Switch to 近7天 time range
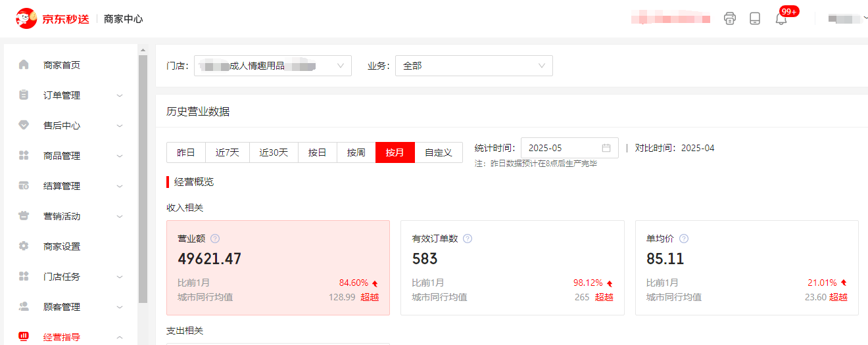 [228, 152]
